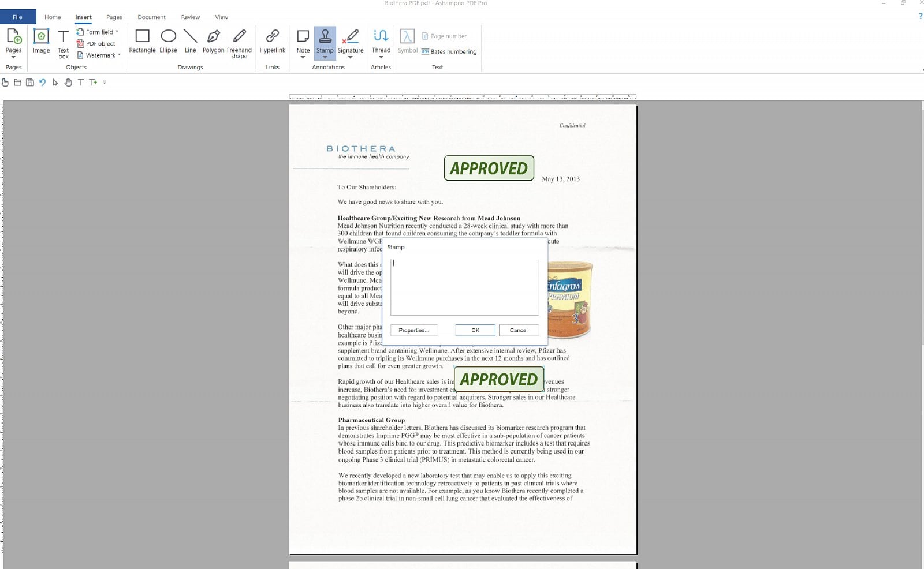This screenshot has height=569, width=924.
Task: Click the add text T+ tool
Action: (x=93, y=83)
